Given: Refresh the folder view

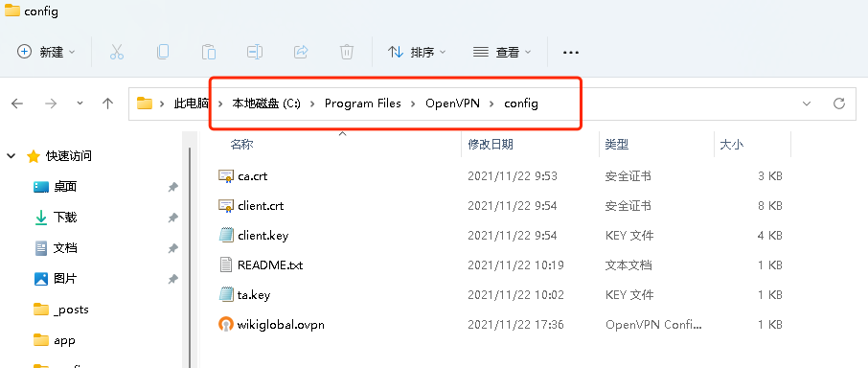Looking at the screenshot, I should (839, 103).
